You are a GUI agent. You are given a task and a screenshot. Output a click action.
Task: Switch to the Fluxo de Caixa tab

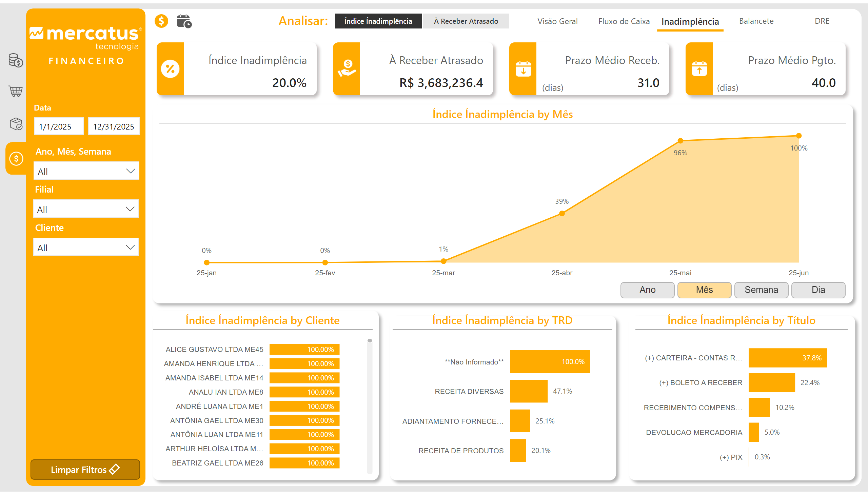point(624,21)
